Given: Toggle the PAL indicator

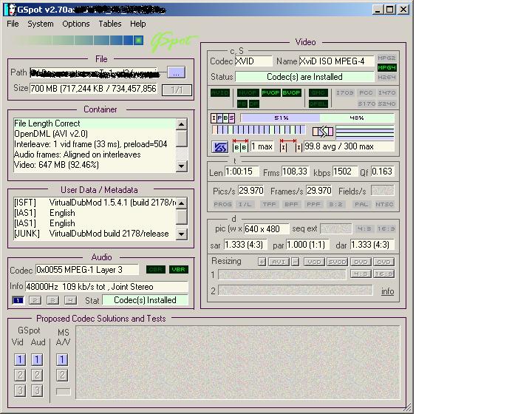Looking at the screenshot, I should tap(361, 204).
